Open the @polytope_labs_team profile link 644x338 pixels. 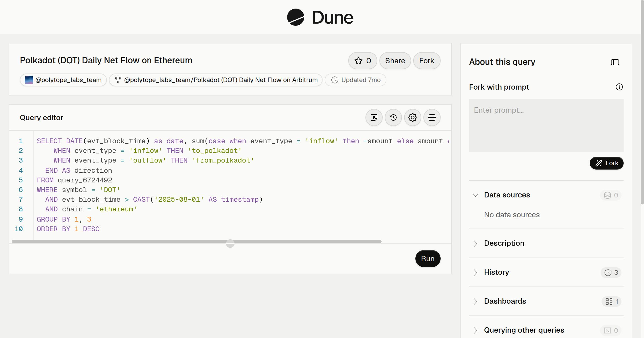point(63,80)
